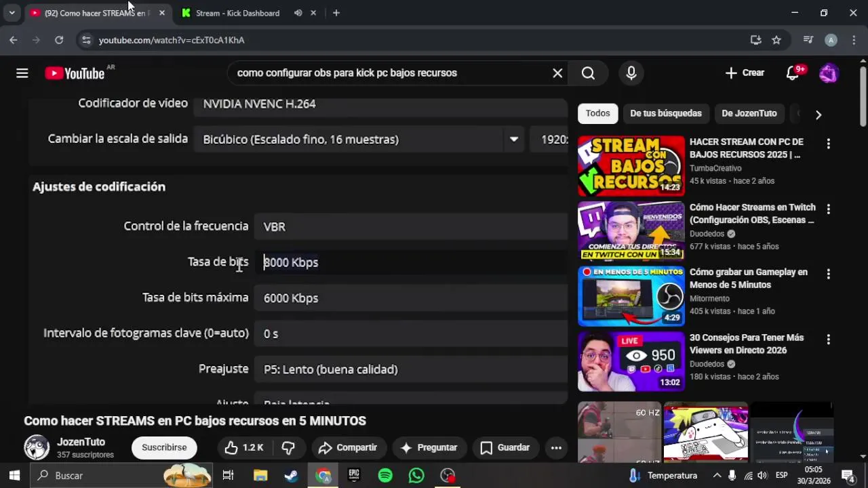This screenshot has width=868, height=488.
Task: Open the YouTube notifications bell
Action: coord(793,73)
